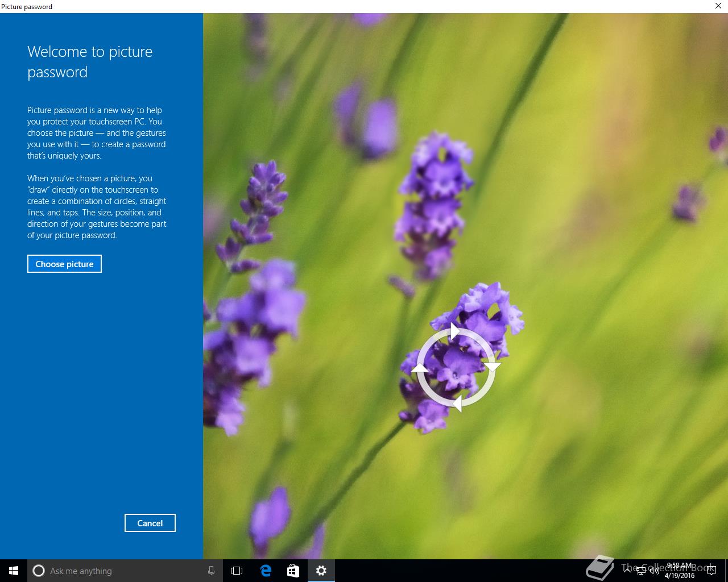Cancel the picture password setup
Screen dimensions: 728x582
(x=150, y=523)
